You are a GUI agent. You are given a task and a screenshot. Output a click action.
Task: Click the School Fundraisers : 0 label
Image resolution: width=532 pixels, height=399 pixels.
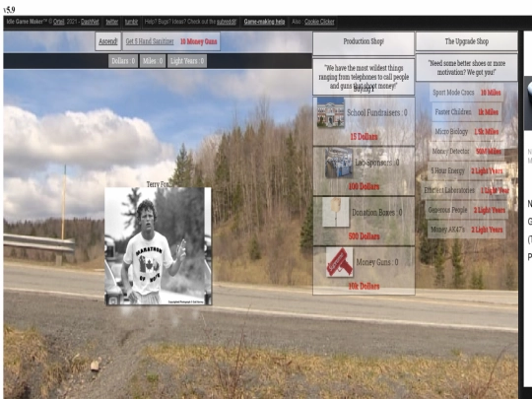tap(377, 112)
